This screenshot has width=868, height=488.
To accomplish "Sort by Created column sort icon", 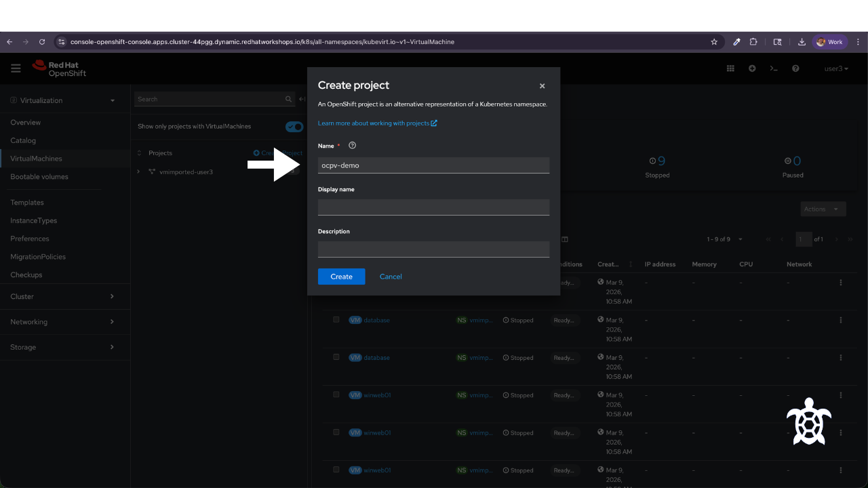I will 631,264.
